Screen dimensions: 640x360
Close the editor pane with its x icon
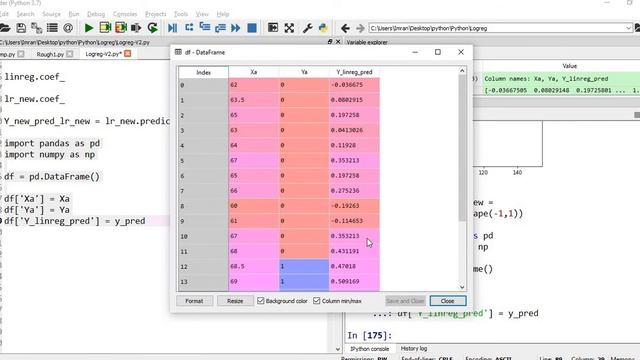coord(338,42)
